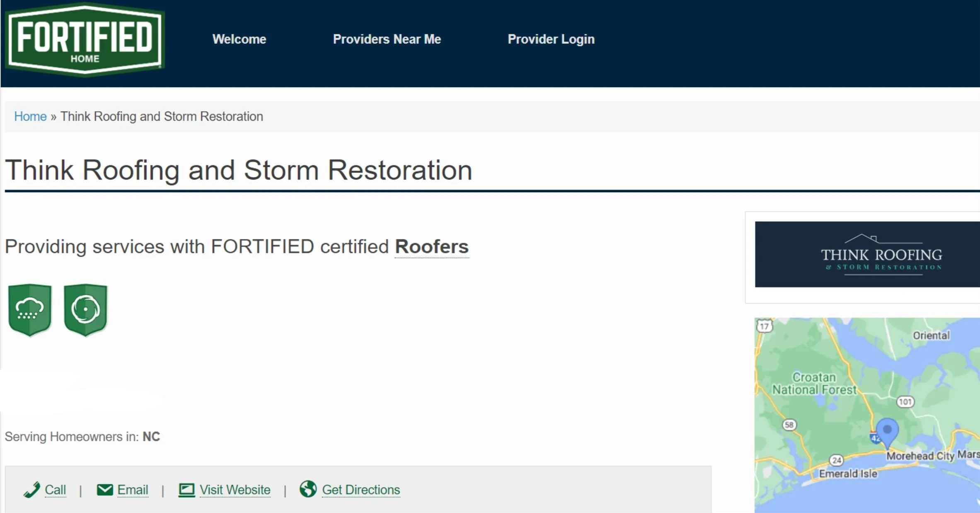Image resolution: width=980 pixels, height=513 pixels.
Task: Open Providers Near Me page
Action: 387,39
